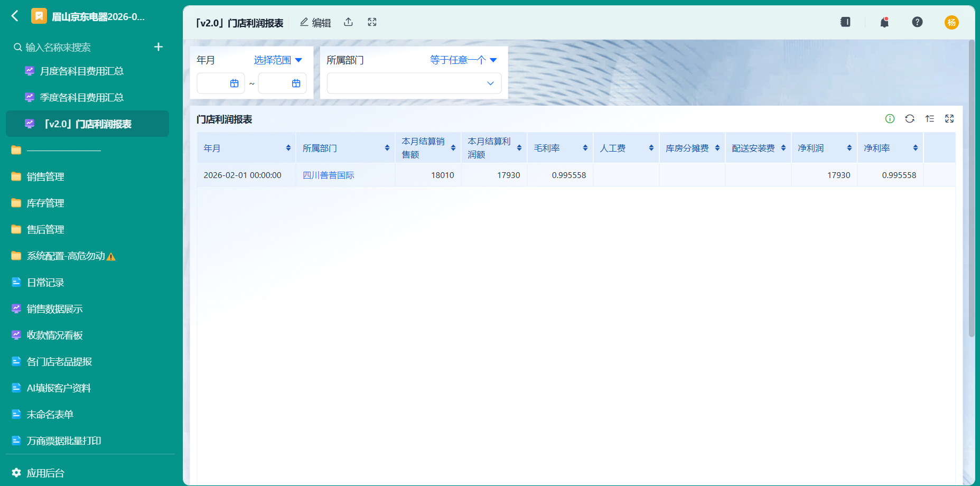Screen dimensions: 980x486
Task: Sort by 净利润 column arrows
Action: tap(850, 148)
